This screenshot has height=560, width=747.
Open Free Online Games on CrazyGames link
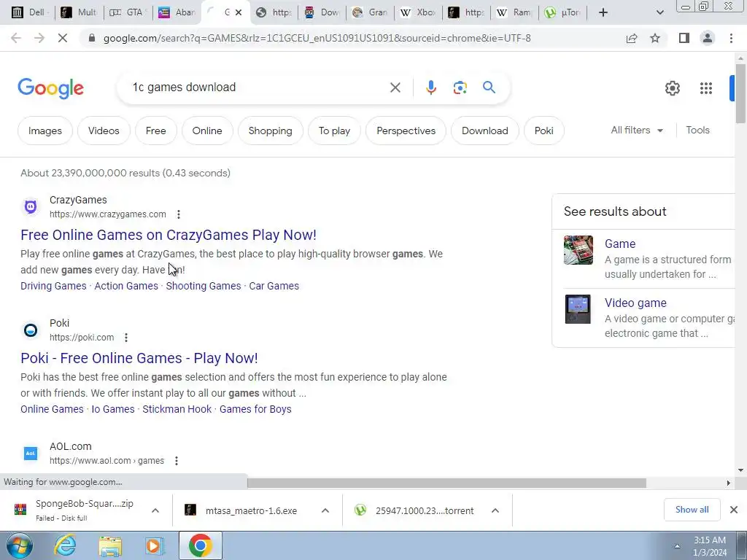click(x=169, y=235)
